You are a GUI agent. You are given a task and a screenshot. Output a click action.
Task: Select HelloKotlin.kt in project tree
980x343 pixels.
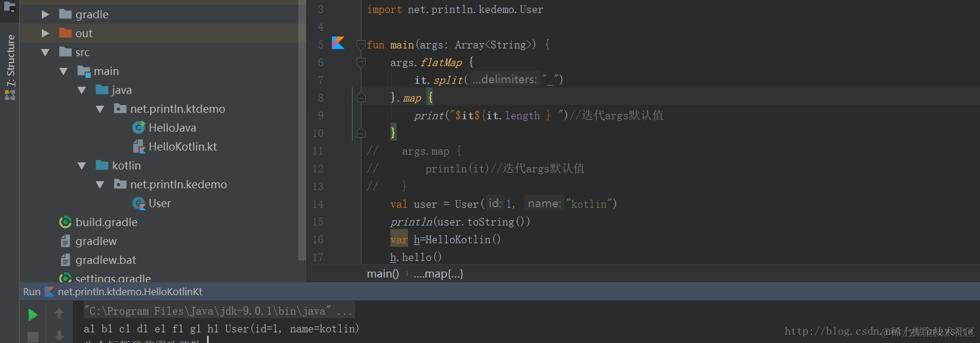[183, 146]
